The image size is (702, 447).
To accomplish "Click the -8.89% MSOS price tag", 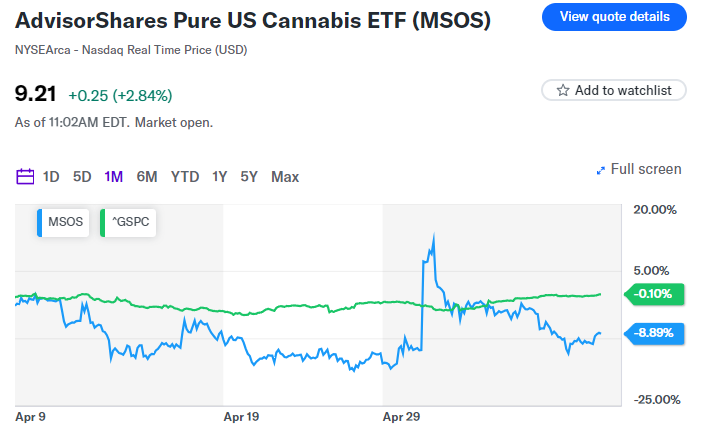I will pyautogui.click(x=655, y=332).
